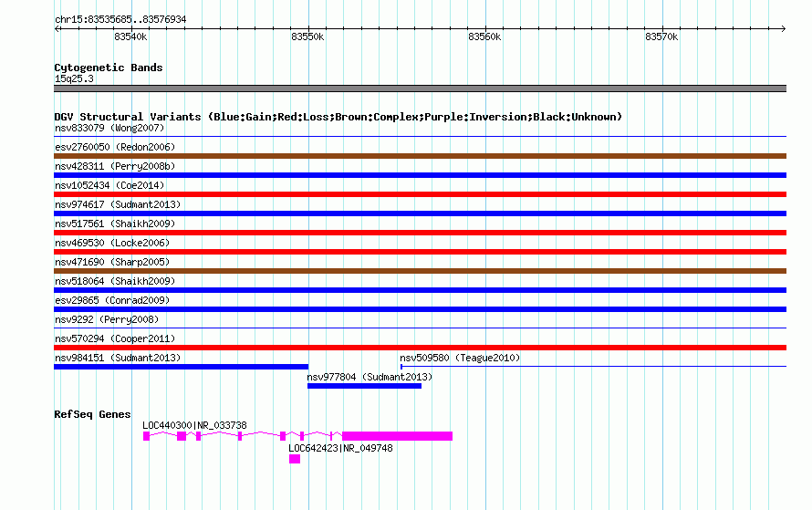Select the nsv1052434 (Coe2014) red loss bar

420,194
